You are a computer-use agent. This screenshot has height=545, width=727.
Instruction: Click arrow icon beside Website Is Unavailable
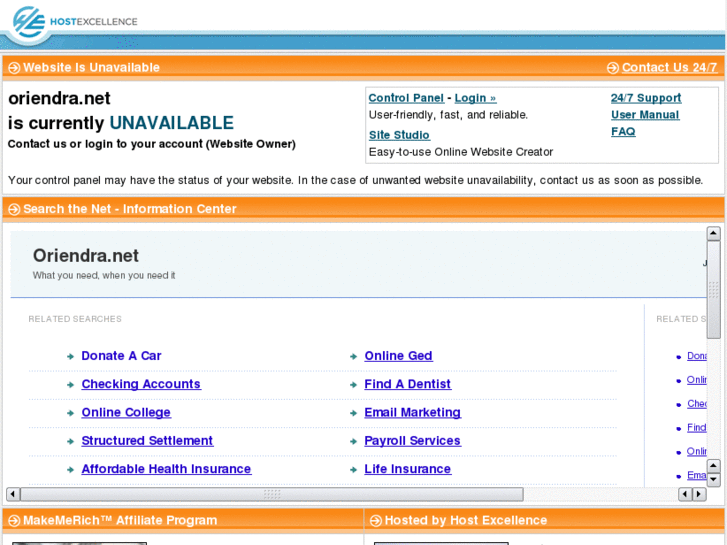tap(14, 68)
